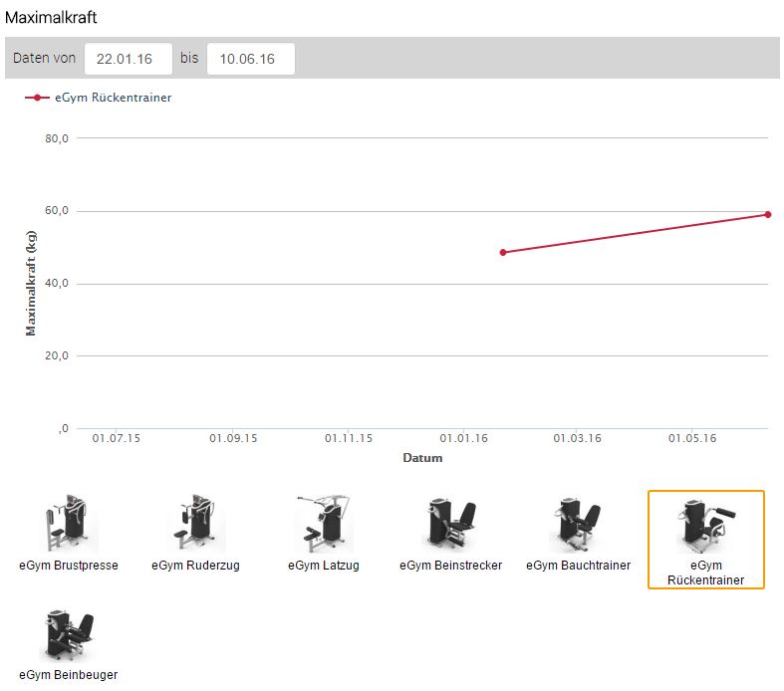This screenshot has height=691, width=784.
Task: Click the red legend marker line
Action: point(38,98)
